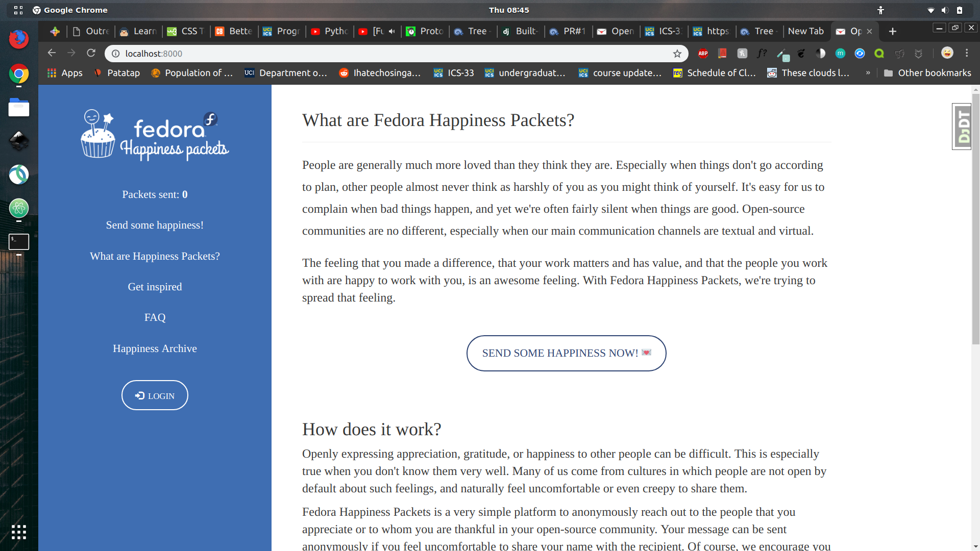Open the Django Debug Toolbar handle
Viewport: 980px width, 551px height.
[x=962, y=127]
